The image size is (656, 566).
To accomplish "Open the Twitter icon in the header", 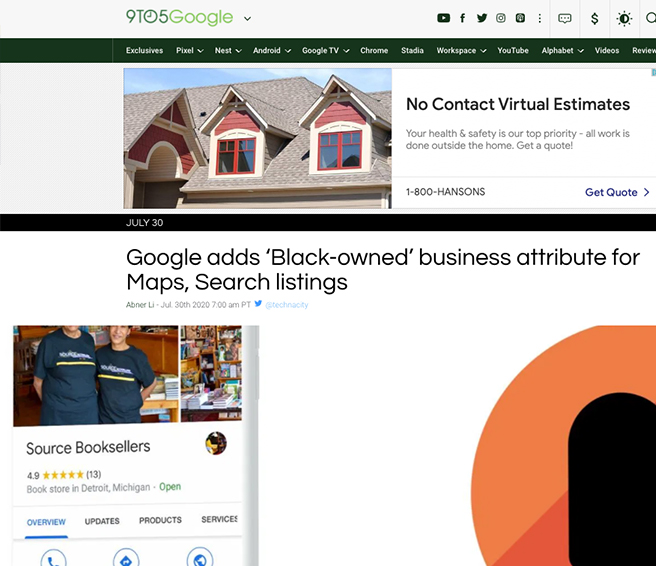I will pos(482,18).
